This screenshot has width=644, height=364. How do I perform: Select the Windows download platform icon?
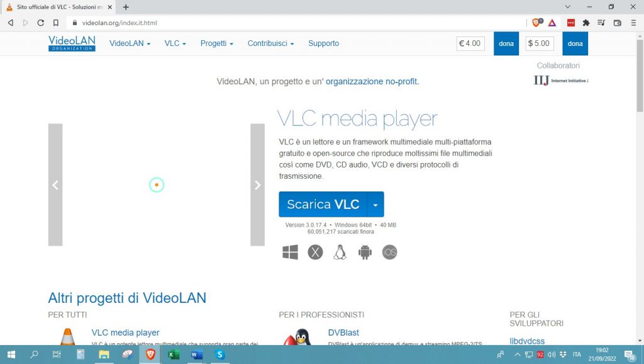click(289, 252)
